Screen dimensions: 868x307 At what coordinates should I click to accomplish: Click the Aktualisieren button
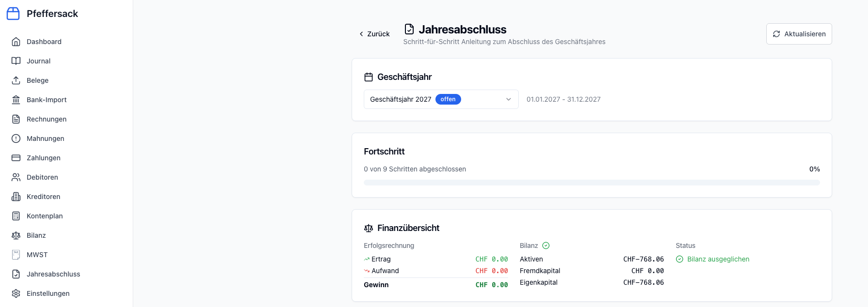click(x=799, y=34)
